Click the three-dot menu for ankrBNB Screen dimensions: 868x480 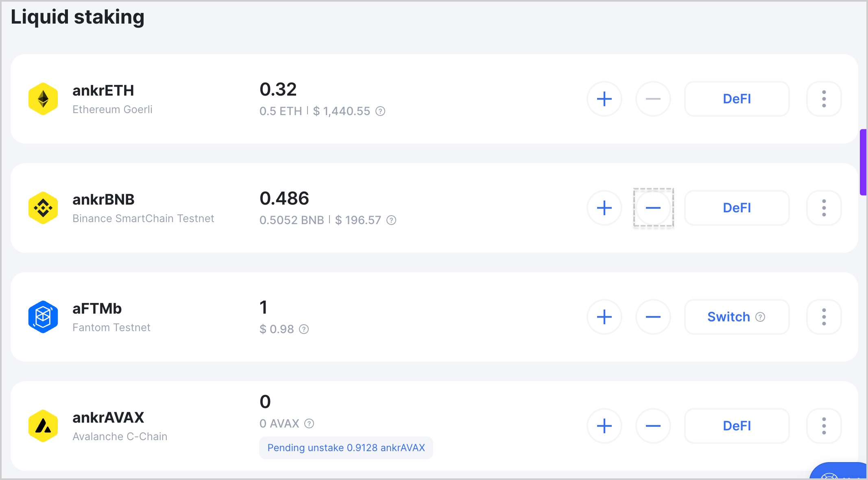pyautogui.click(x=823, y=207)
